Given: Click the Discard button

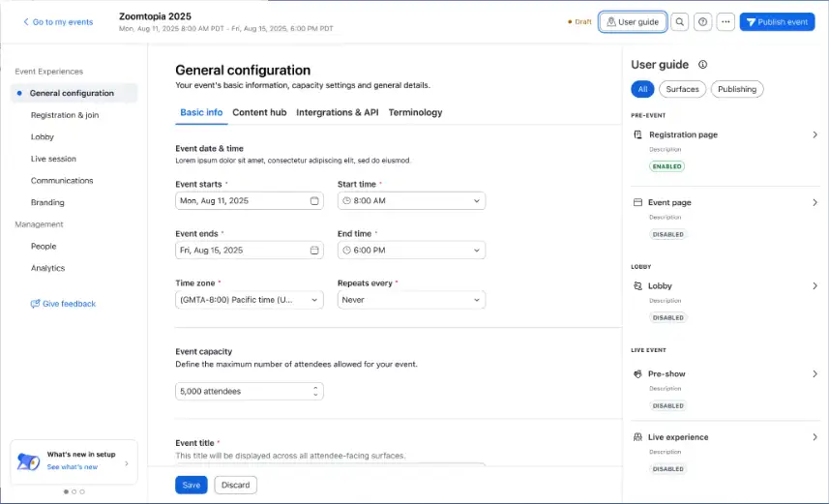Looking at the screenshot, I should (235, 485).
